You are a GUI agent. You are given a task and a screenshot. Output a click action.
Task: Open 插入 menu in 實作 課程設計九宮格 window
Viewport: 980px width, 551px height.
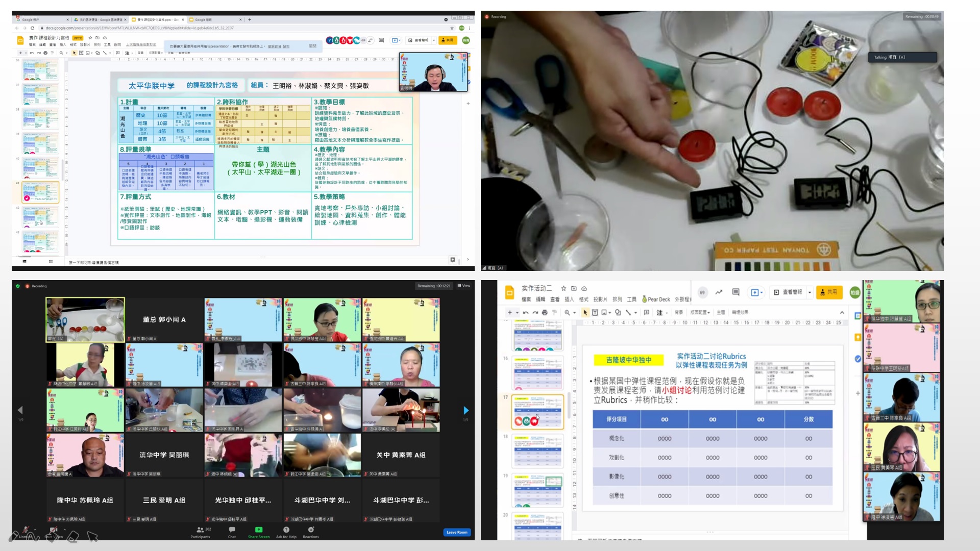point(63,44)
